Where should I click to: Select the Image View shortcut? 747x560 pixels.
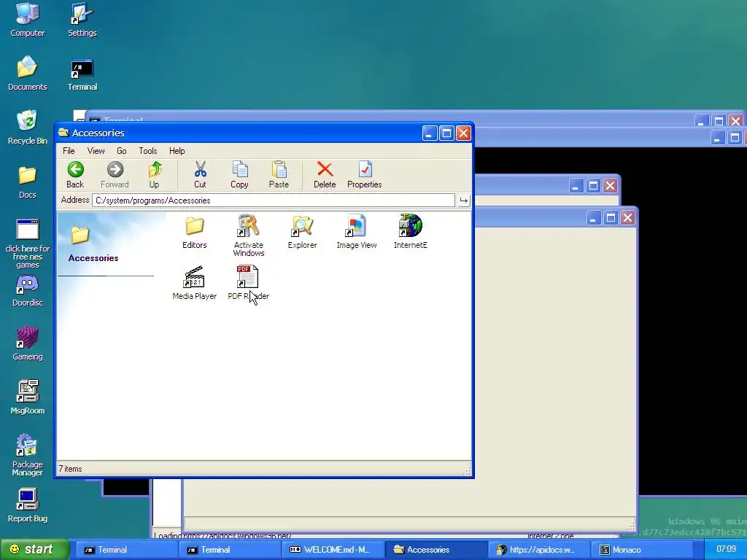356,232
